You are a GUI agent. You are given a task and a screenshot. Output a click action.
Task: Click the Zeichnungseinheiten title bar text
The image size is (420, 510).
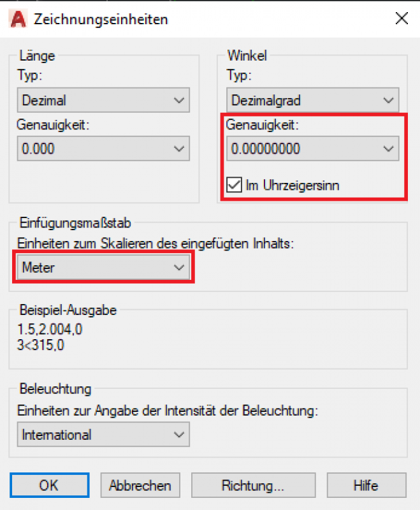click(x=102, y=19)
